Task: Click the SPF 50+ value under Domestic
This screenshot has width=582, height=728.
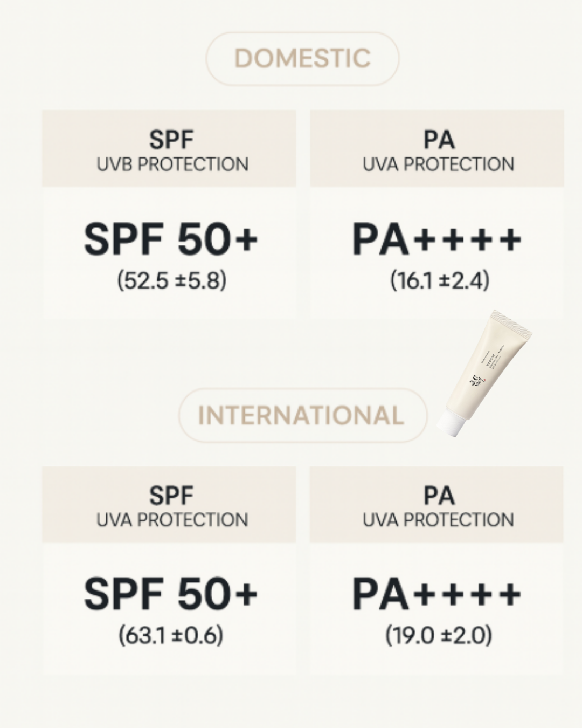Action: (171, 239)
